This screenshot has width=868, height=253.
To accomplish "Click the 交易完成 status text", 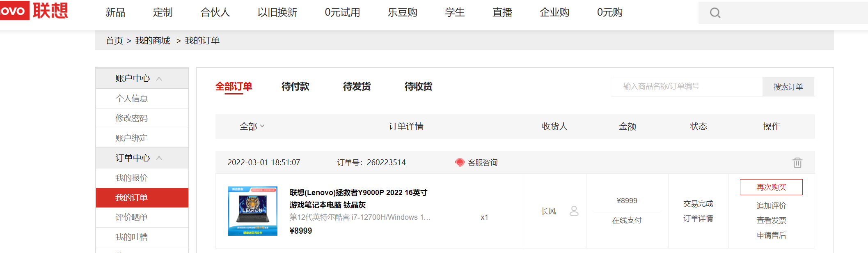I will coord(698,204).
